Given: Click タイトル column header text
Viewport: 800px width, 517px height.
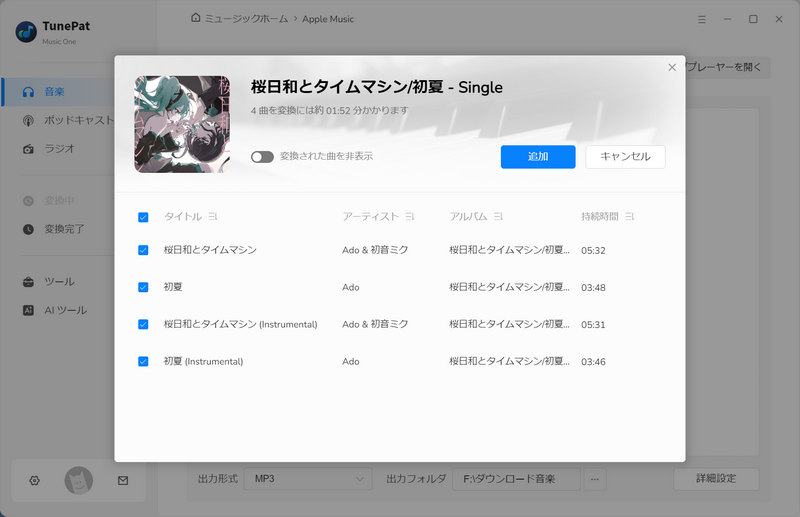Looking at the screenshot, I should point(183,217).
